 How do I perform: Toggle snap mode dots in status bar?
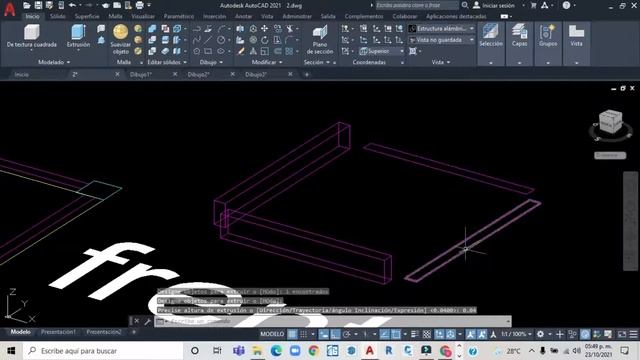point(304,334)
